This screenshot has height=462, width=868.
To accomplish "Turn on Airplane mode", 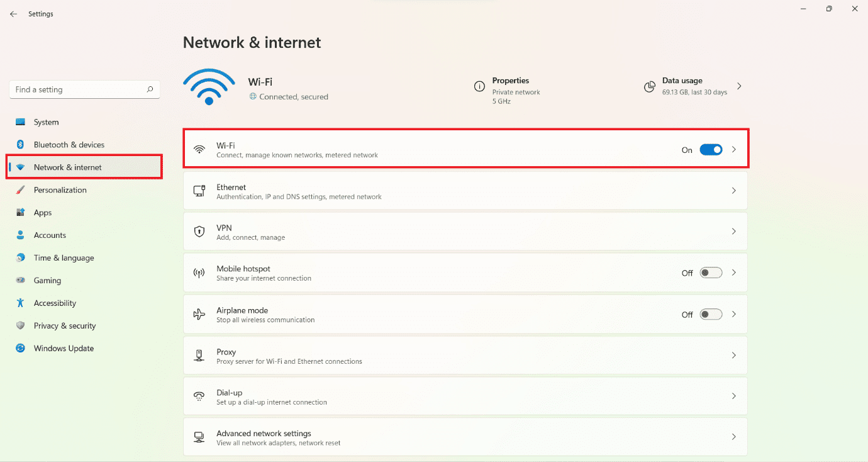I will 711,313.
